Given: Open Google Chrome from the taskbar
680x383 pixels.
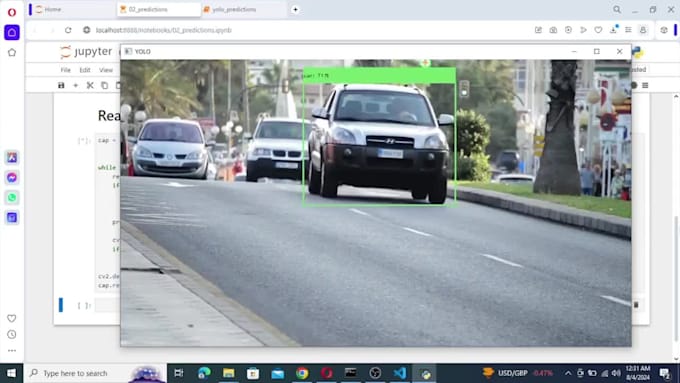Looking at the screenshot, I should (x=302, y=373).
